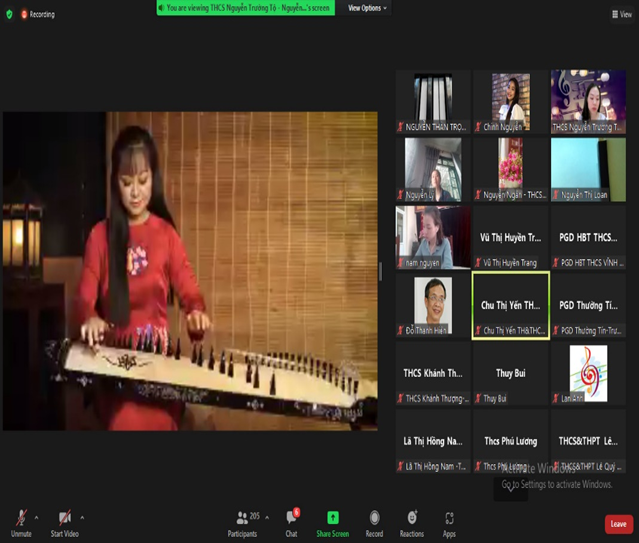Image resolution: width=639 pixels, height=543 pixels.
Task: Select Chu Thị Yến's highlighted participant tile
Action: [x=510, y=305]
